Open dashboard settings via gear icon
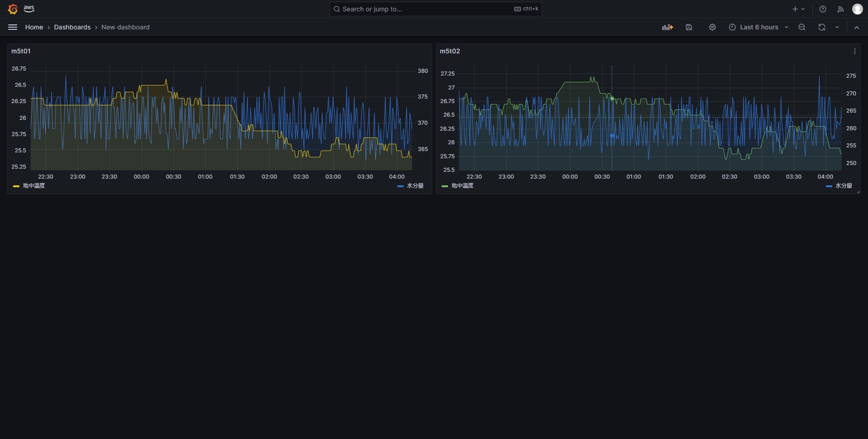Viewport: 868px width, 439px height. [712, 27]
